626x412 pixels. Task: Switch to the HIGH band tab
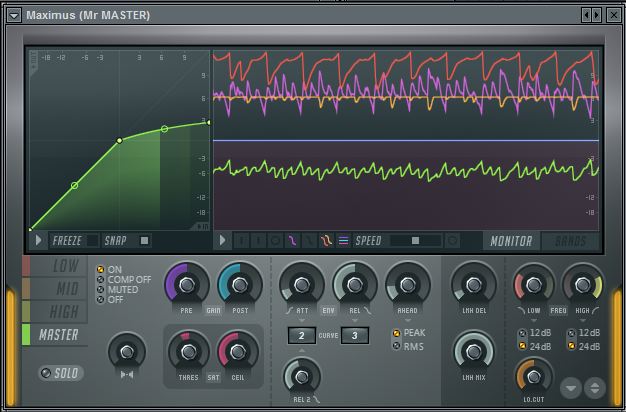click(x=64, y=312)
